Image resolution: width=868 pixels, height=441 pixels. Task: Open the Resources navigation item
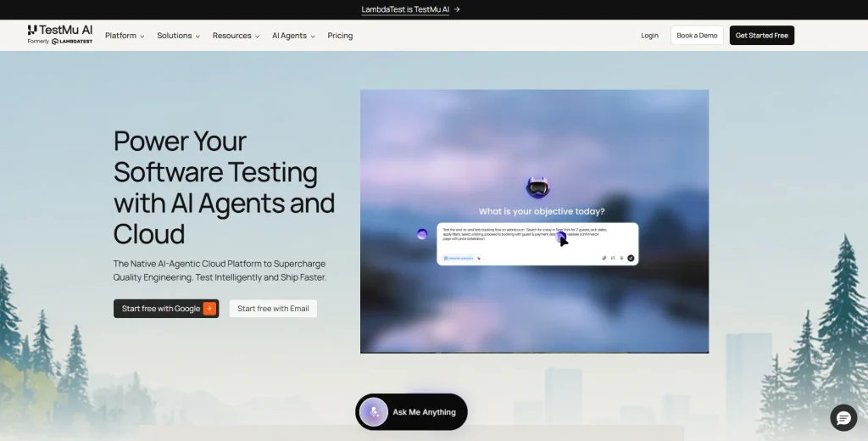(236, 36)
